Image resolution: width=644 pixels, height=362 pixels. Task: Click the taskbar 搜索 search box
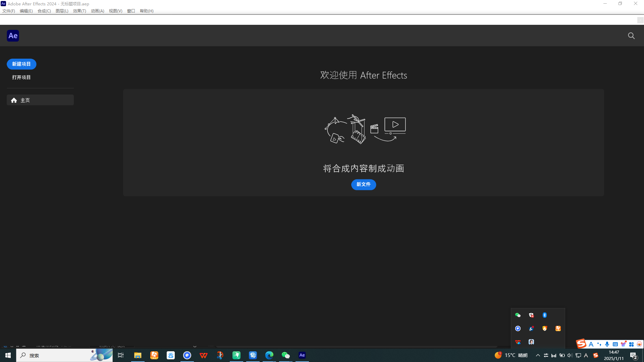64,355
